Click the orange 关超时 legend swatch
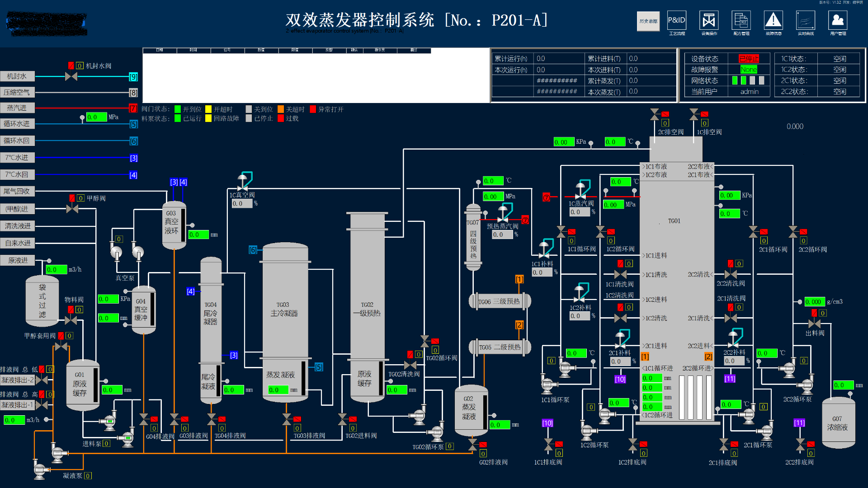Image resolution: width=868 pixels, height=488 pixels. pos(281,109)
